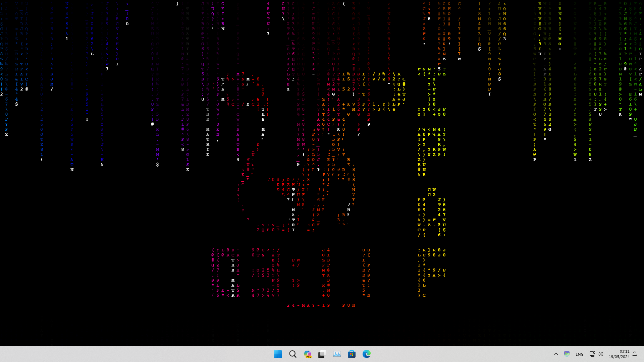Open clock showing 03:11 19/05/2024
Screen dimensions: 644x362
pyautogui.click(x=619, y=354)
